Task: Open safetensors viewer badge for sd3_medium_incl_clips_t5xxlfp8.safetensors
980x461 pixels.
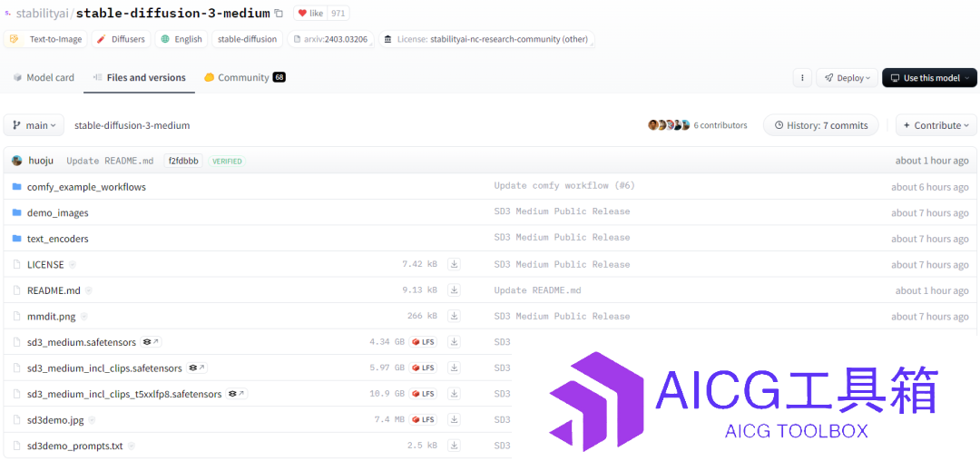Action: click(x=237, y=394)
